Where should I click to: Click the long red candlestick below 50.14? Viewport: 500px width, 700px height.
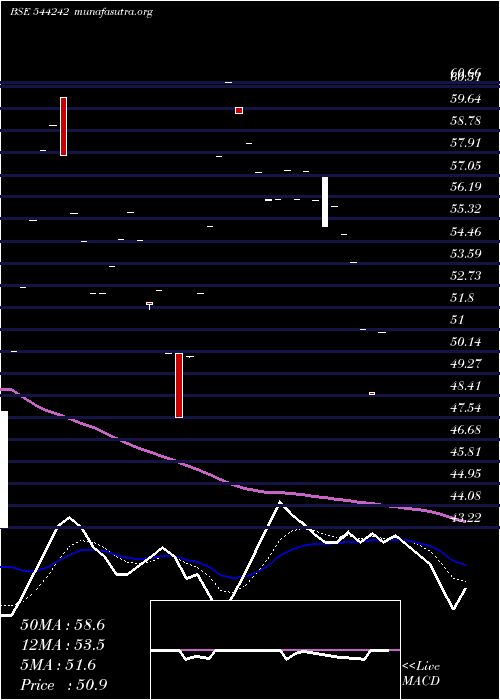point(179,385)
